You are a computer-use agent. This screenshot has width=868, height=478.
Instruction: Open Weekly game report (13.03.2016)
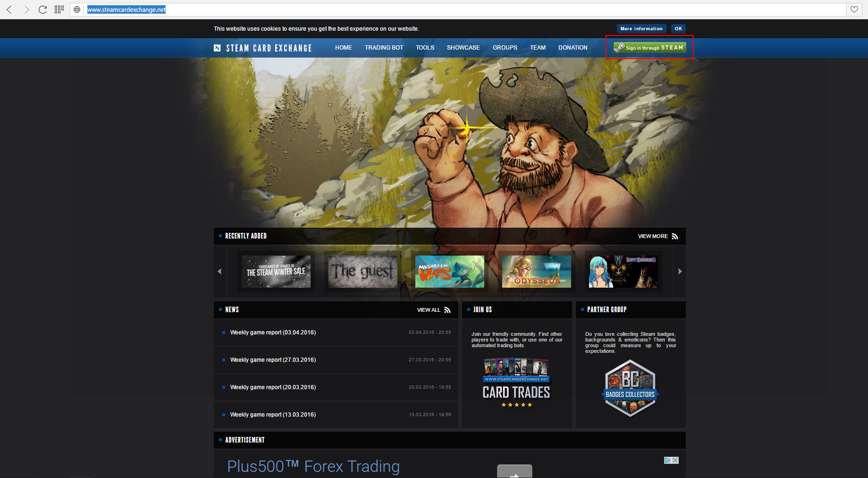[273, 415]
